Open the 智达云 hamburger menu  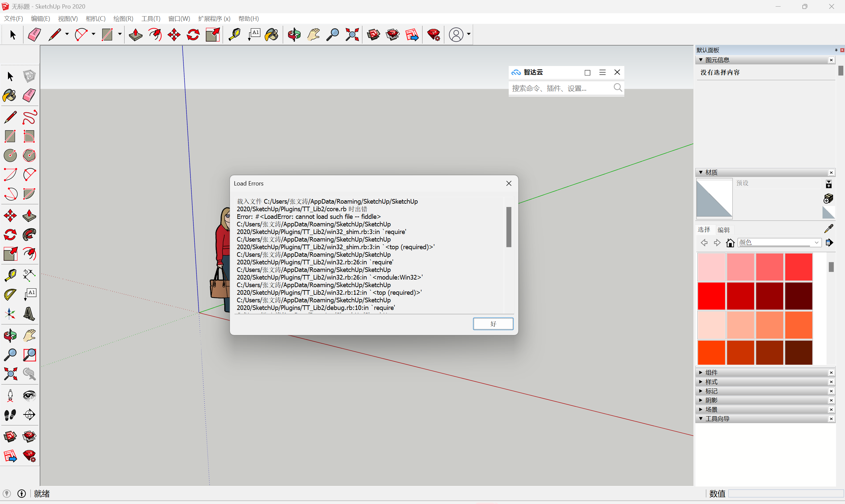point(602,72)
